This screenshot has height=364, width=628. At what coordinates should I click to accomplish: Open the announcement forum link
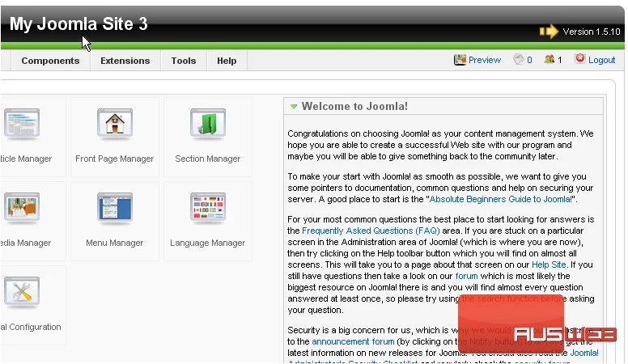coord(353,341)
